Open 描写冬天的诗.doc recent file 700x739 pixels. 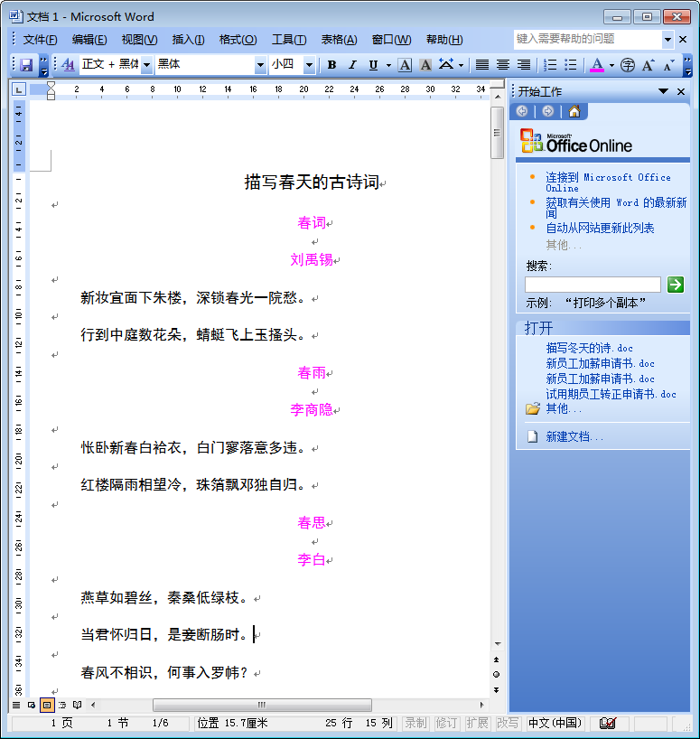(x=589, y=348)
